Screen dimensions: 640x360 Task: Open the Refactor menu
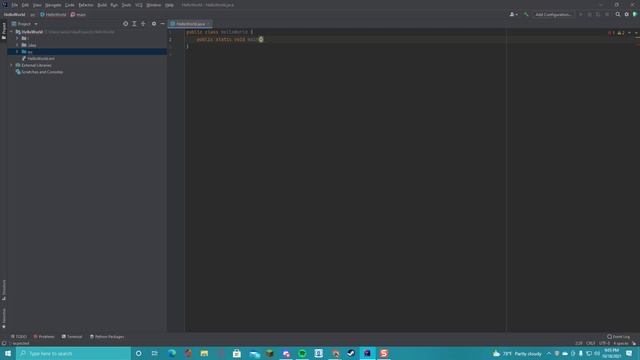coord(86,5)
